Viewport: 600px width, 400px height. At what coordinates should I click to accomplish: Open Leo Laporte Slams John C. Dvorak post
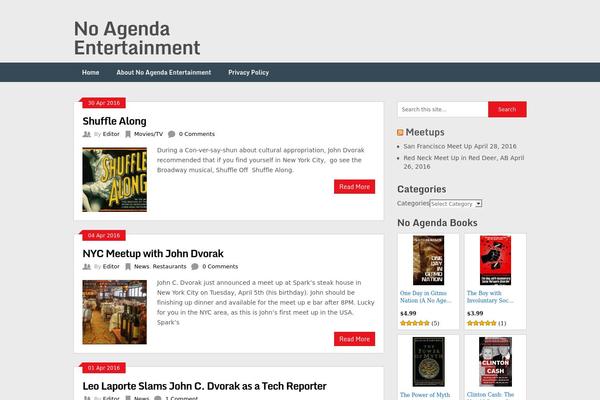[205, 386]
